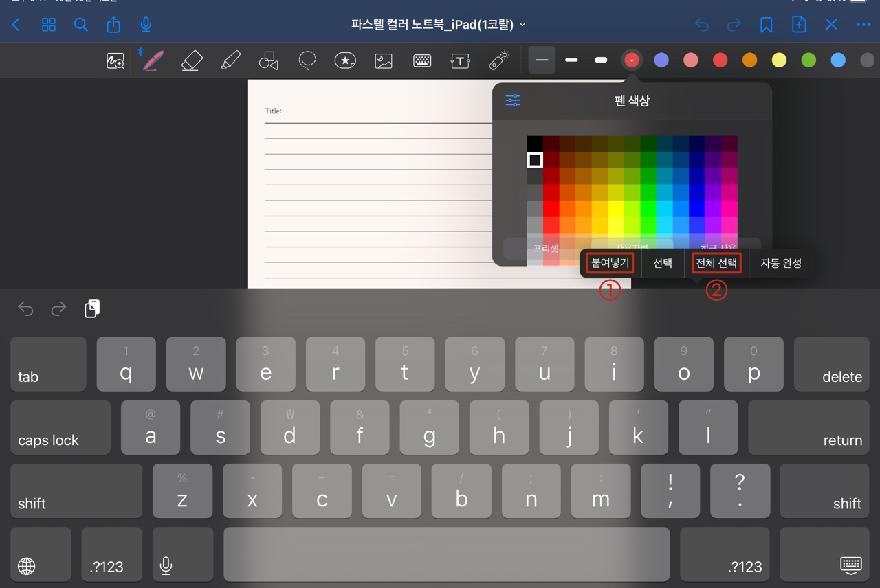Select the fountain pen tool

152,60
